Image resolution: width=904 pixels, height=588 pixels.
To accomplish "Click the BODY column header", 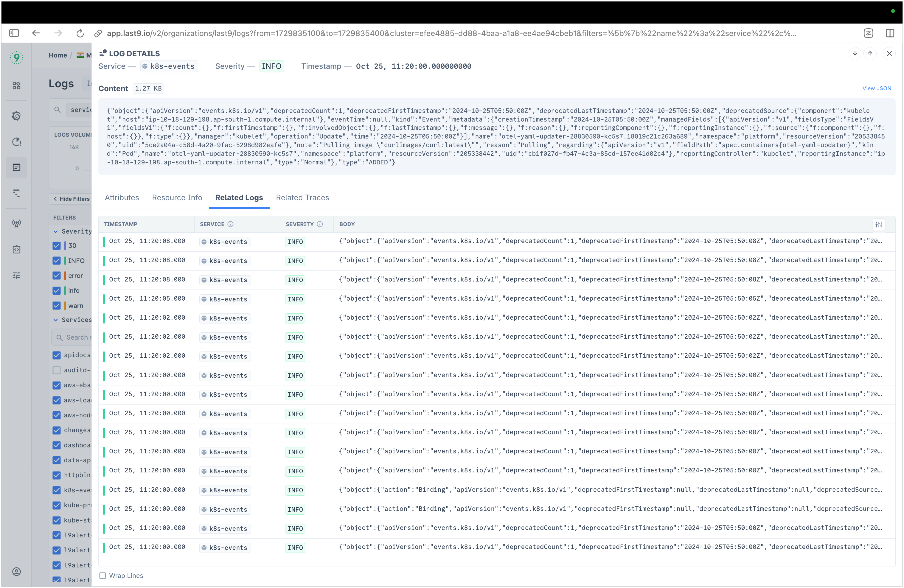I will pos(347,224).
